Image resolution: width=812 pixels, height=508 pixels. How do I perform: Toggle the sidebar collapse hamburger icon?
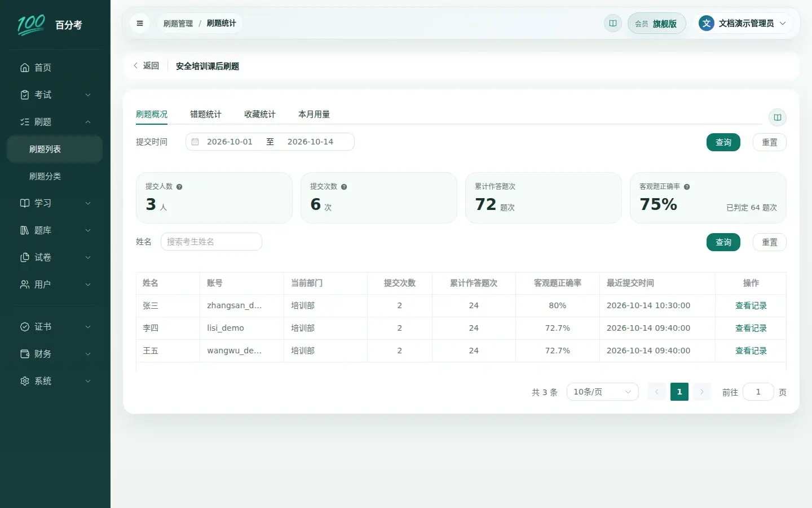click(140, 24)
